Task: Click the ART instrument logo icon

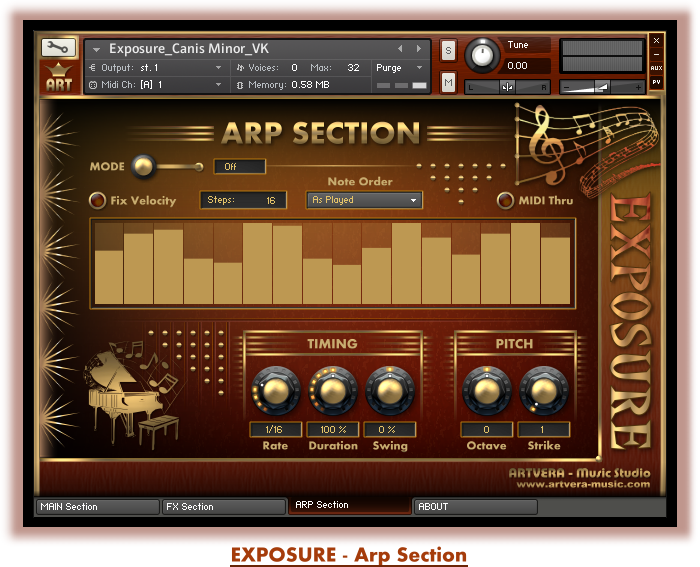Action: click(x=58, y=77)
